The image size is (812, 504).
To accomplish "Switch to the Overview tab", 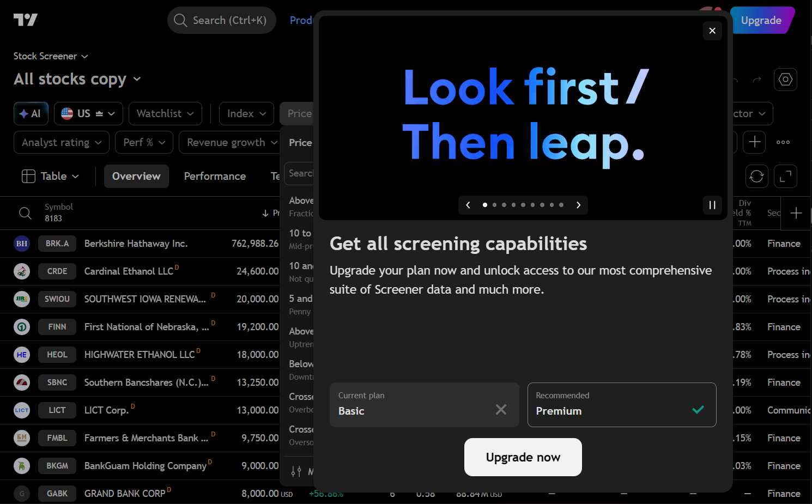I will tap(136, 176).
